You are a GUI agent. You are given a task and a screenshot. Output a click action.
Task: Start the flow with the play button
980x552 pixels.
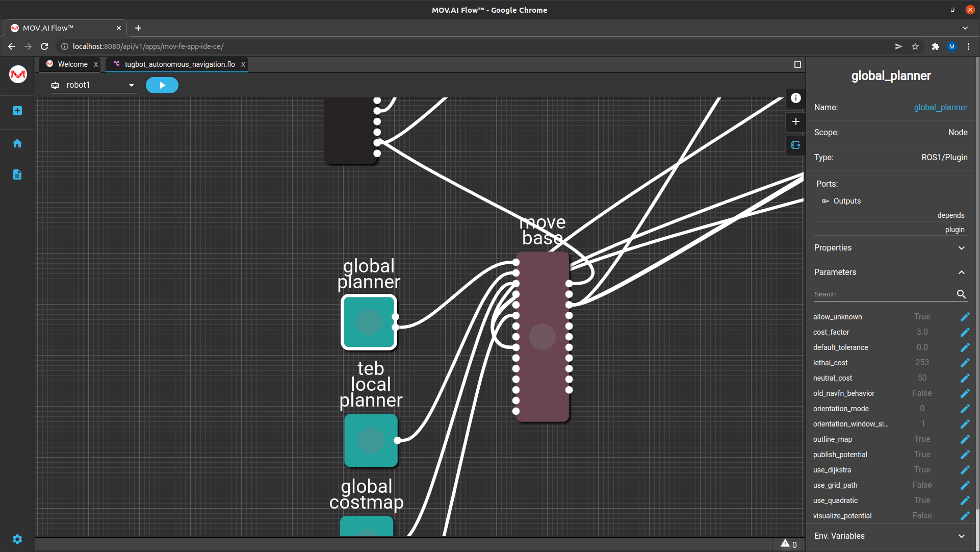(162, 85)
